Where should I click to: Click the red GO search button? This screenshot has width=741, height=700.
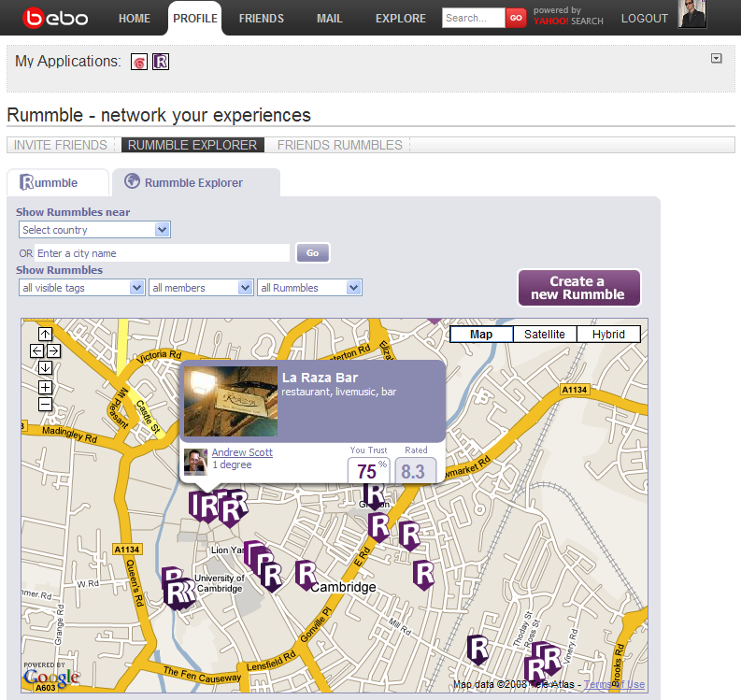pyautogui.click(x=516, y=18)
